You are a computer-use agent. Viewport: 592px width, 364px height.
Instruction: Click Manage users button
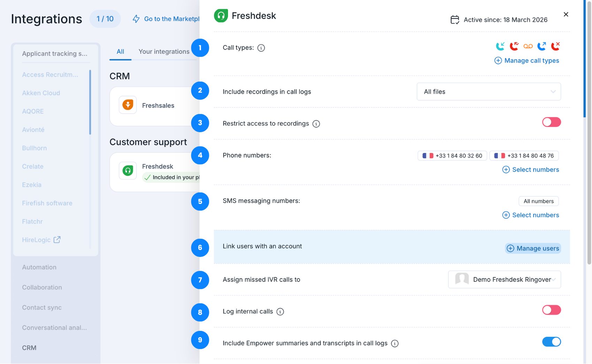pos(533,248)
